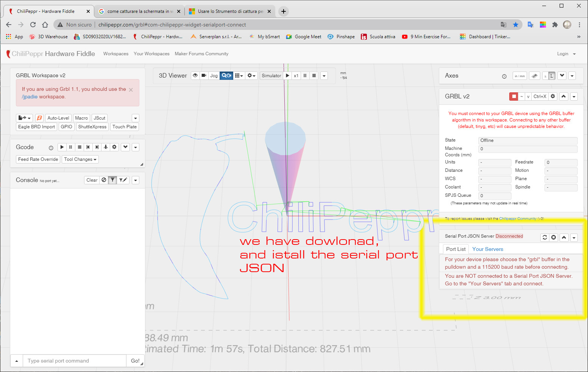Image resolution: width=588 pixels, height=372 pixels.
Task: Pause the Gcode run
Action: (71, 147)
